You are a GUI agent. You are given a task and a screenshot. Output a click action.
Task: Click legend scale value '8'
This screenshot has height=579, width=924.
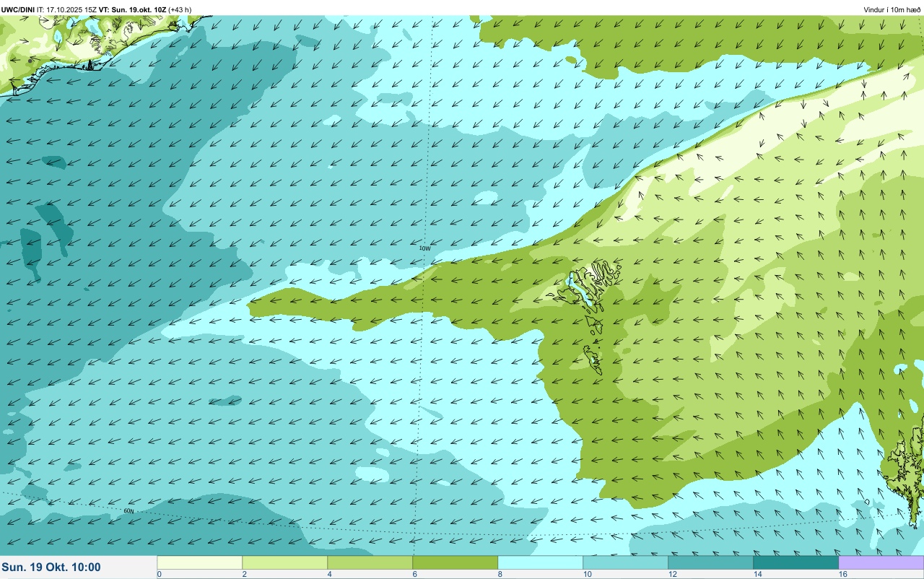(500, 574)
